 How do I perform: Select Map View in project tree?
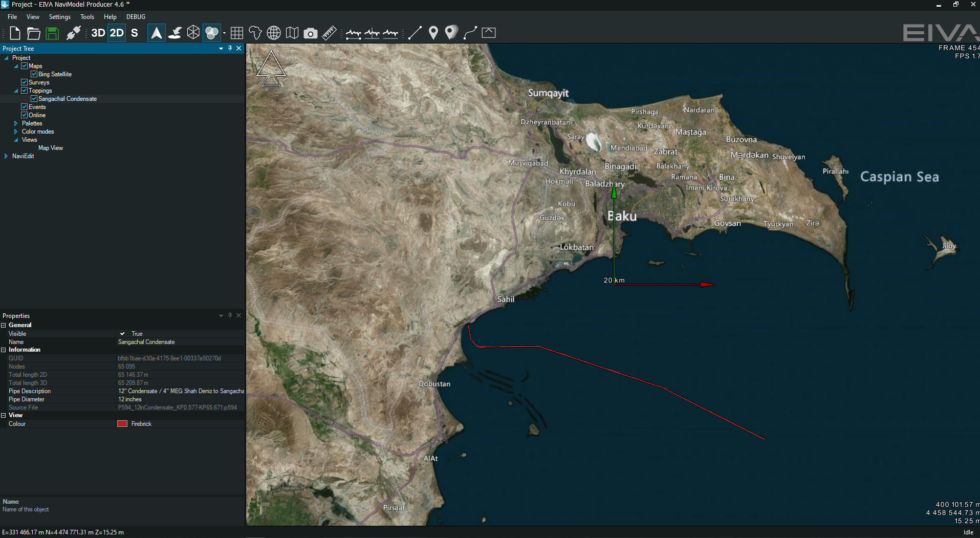51,148
